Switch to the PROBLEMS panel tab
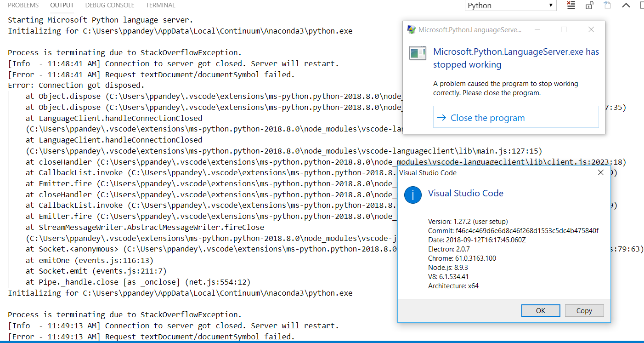The height and width of the screenshot is (343, 644). point(23,5)
